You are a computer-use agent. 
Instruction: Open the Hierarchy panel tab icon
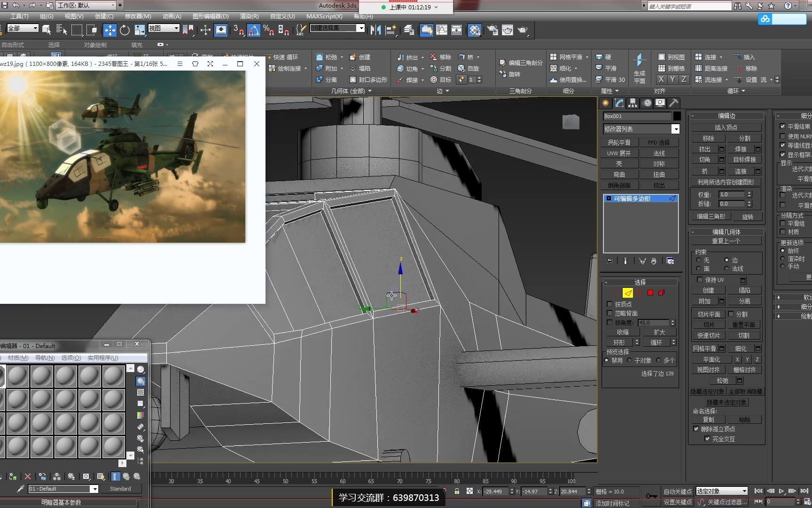point(633,103)
